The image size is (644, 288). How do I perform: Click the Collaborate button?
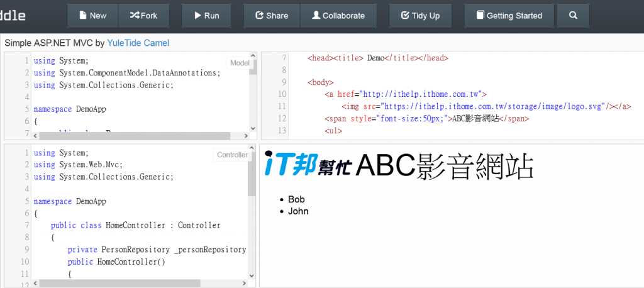338,16
